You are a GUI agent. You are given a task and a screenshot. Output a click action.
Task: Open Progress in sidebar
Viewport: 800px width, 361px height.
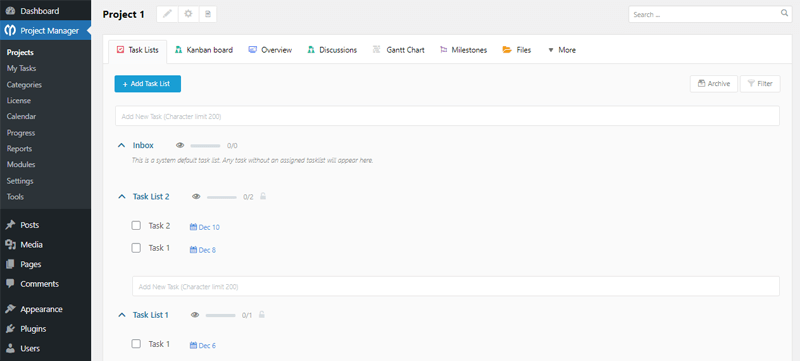coord(21,133)
